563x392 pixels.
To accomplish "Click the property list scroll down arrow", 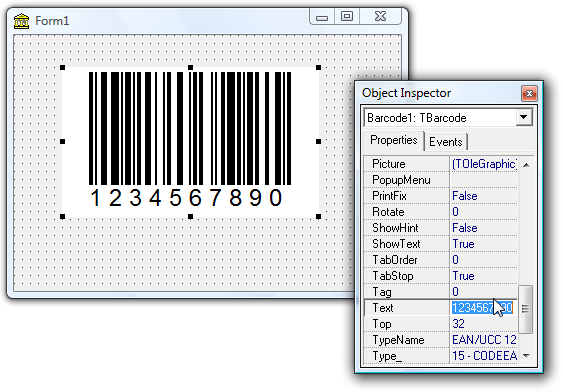I will pyautogui.click(x=526, y=356).
